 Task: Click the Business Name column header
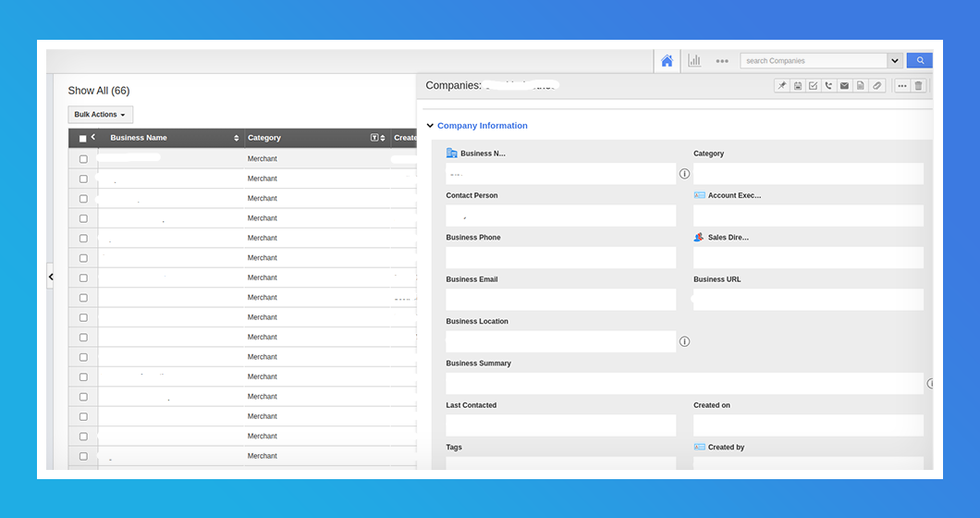[139, 138]
